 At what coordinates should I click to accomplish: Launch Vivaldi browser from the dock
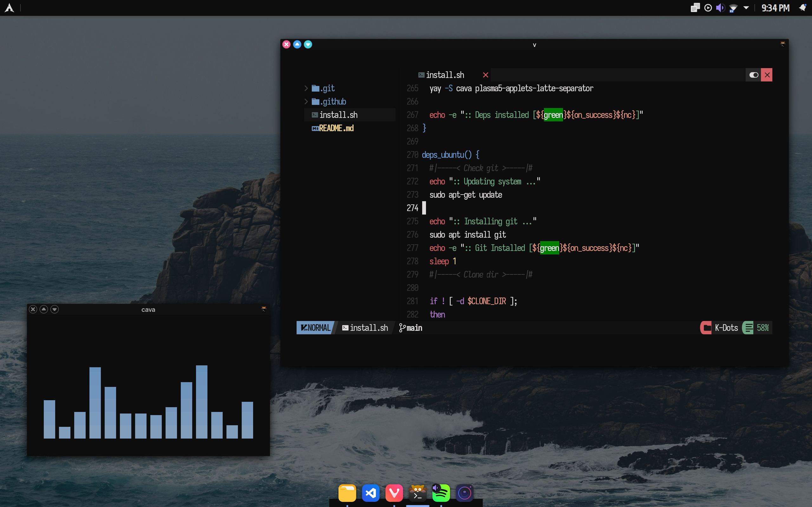coord(394,493)
